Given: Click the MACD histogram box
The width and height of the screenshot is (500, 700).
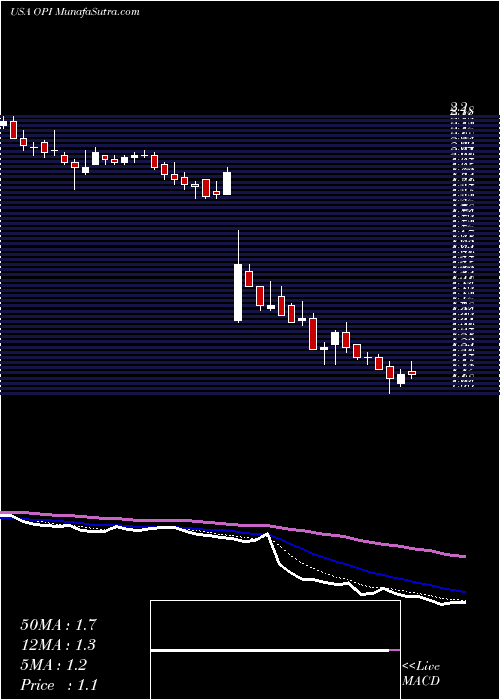Looking at the screenshot, I should click(x=275, y=650).
